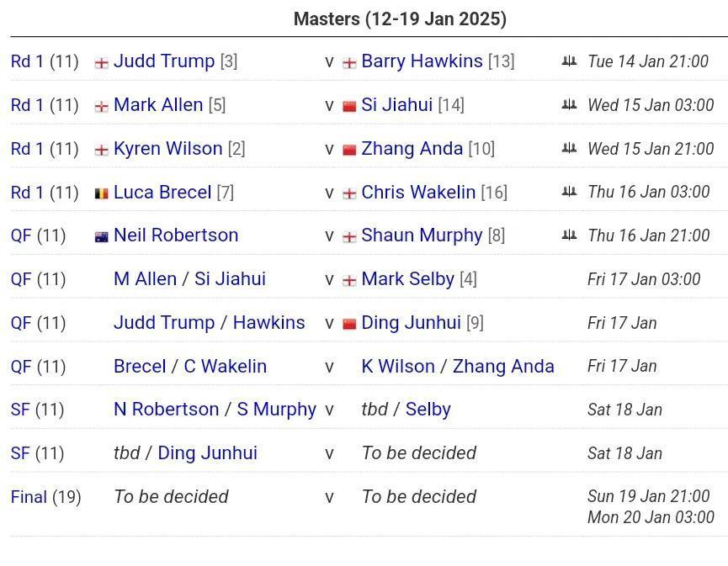This screenshot has width=728, height=566.
Task: Open Shaun Murphy player link
Action: point(422,235)
